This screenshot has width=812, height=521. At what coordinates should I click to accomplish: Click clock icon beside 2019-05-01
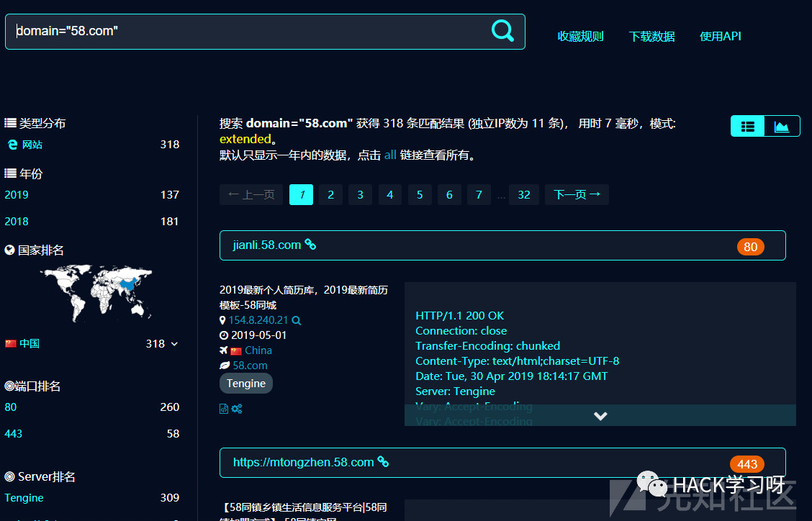click(x=224, y=335)
